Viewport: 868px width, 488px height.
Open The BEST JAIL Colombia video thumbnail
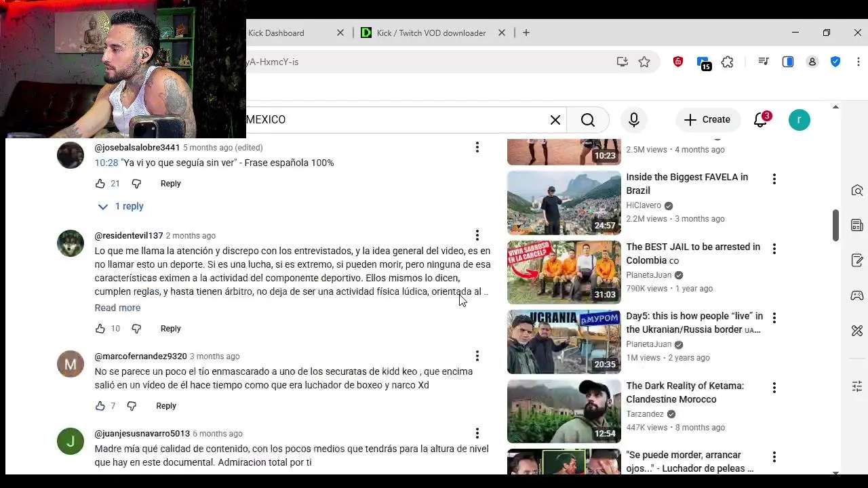coord(564,272)
